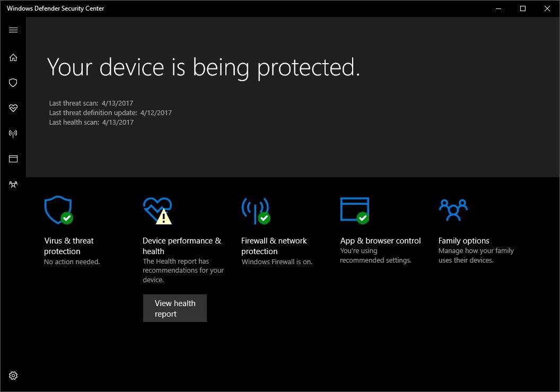The image size is (560, 392).
Task: Select the Firewall sidebar icon
Action: (13, 133)
